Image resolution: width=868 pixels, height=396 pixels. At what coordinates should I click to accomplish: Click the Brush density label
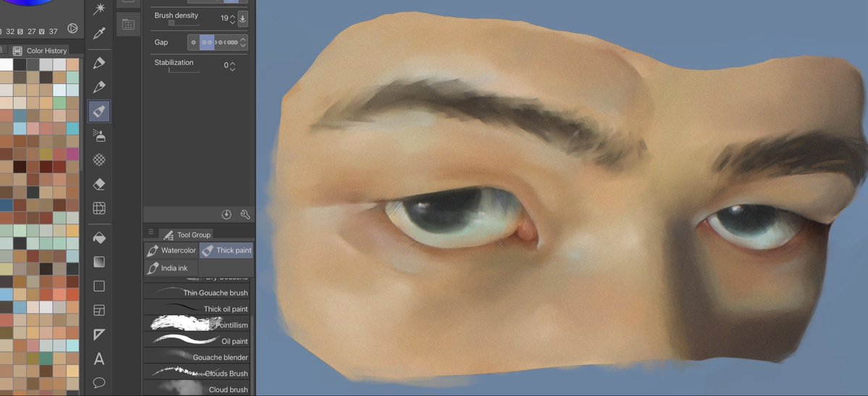pos(176,15)
